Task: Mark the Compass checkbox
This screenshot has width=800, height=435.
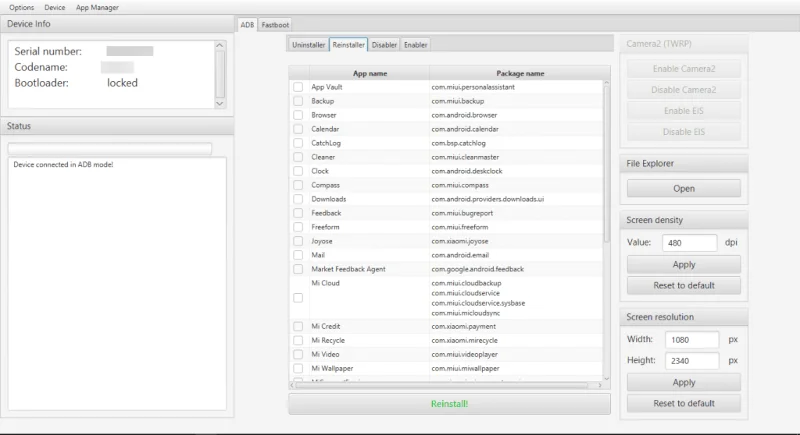Action: click(298, 185)
